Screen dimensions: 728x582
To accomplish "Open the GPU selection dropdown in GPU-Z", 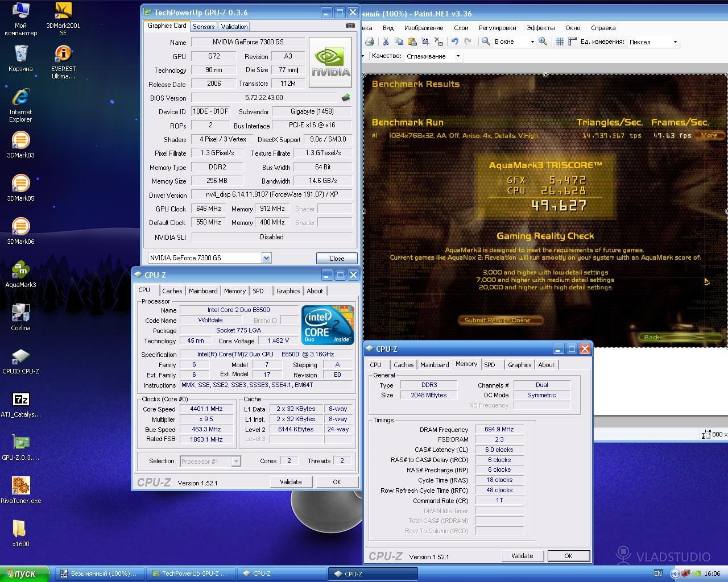I will pyautogui.click(x=266, y=258).
